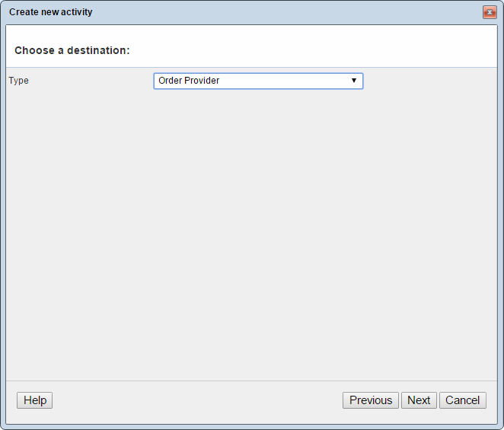This screenshot has height=430, width=504.
Task: Expand the destination Type selector
Action: coord(258,81)
